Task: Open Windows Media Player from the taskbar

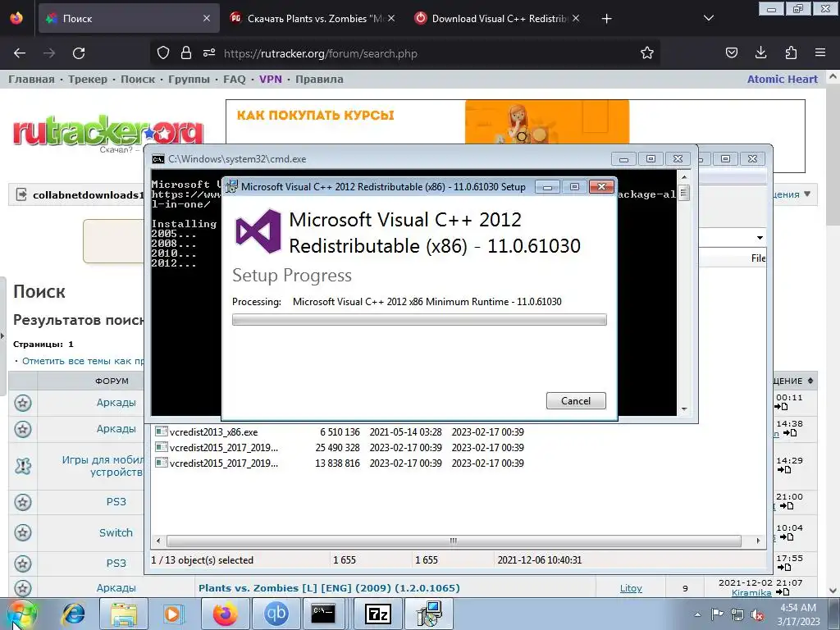Action: point(172,614)
